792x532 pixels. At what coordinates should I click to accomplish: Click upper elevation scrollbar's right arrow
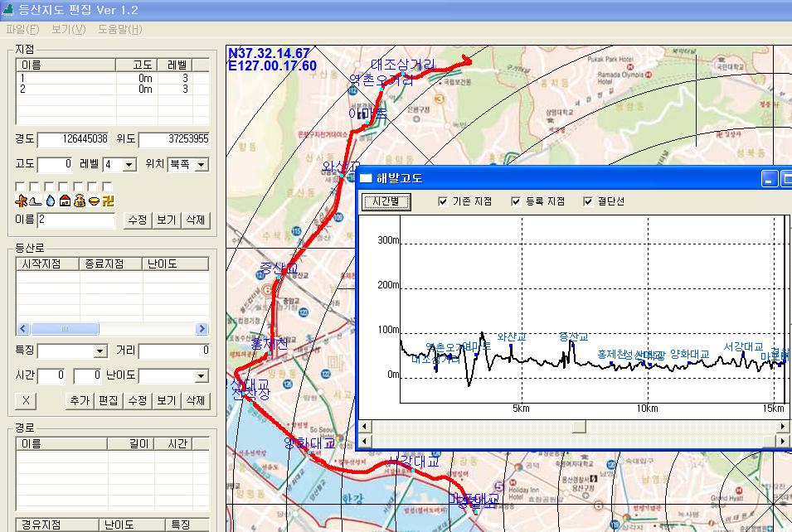click(783, 427)
